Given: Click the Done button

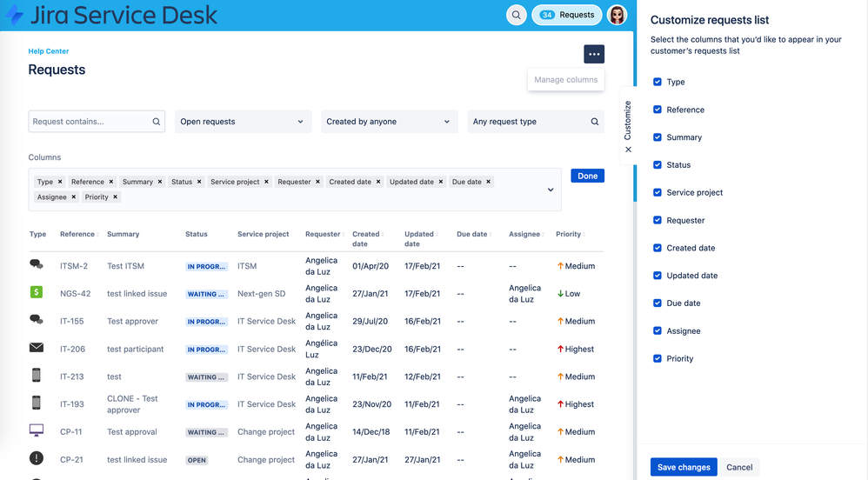Looking at the screenshot, I should [x=587, y=176].
